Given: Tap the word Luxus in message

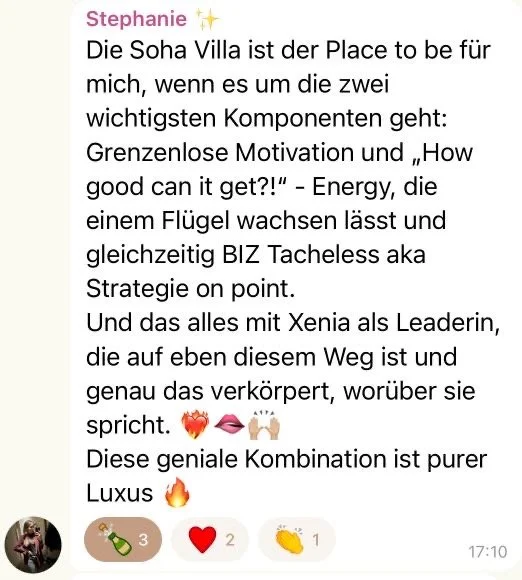Looking at the screenshot, I should coord(119,493).
